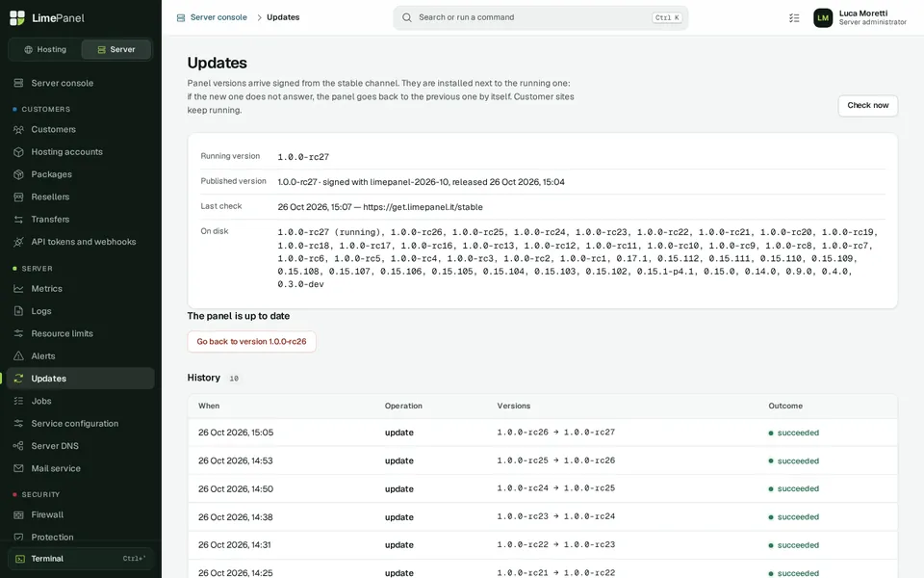
Task: Click the Outcome column header
Action: coord(785,406)
